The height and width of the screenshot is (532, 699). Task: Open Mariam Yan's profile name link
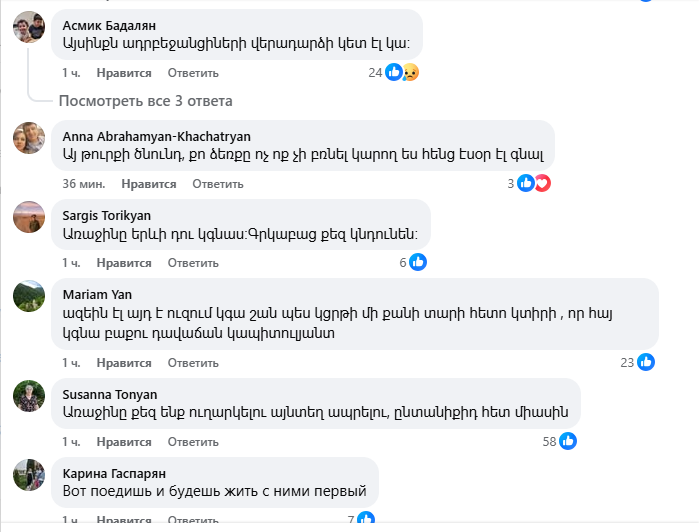(x=97, y=295)
